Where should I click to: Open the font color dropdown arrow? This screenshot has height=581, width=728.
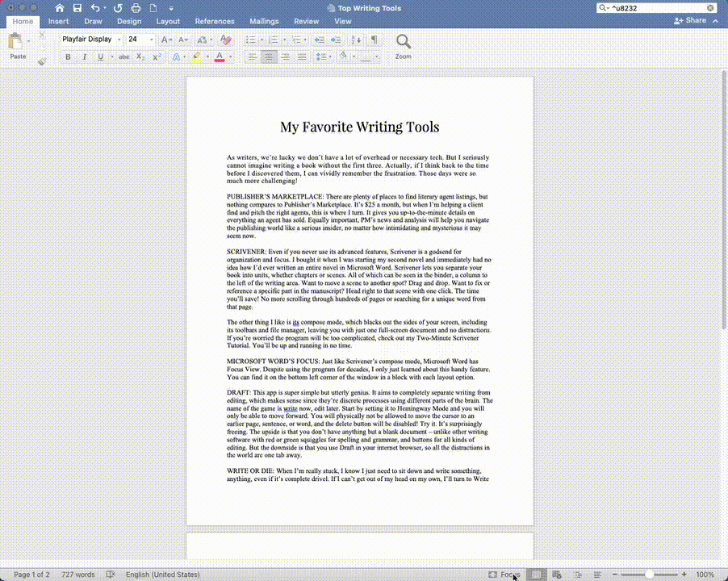click(x=228, y=57)
